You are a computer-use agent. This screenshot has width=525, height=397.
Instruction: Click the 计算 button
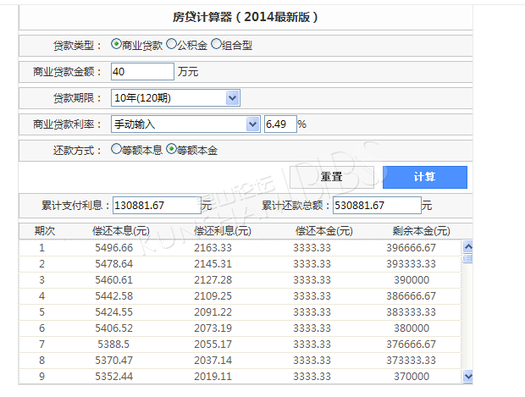coord(425,177)
